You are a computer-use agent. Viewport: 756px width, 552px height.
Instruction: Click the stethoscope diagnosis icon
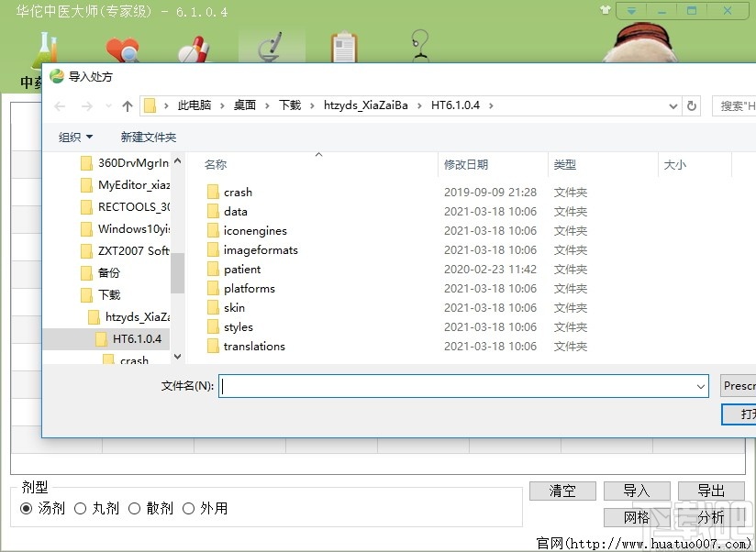pyautogui.click(x=418, y=46)
